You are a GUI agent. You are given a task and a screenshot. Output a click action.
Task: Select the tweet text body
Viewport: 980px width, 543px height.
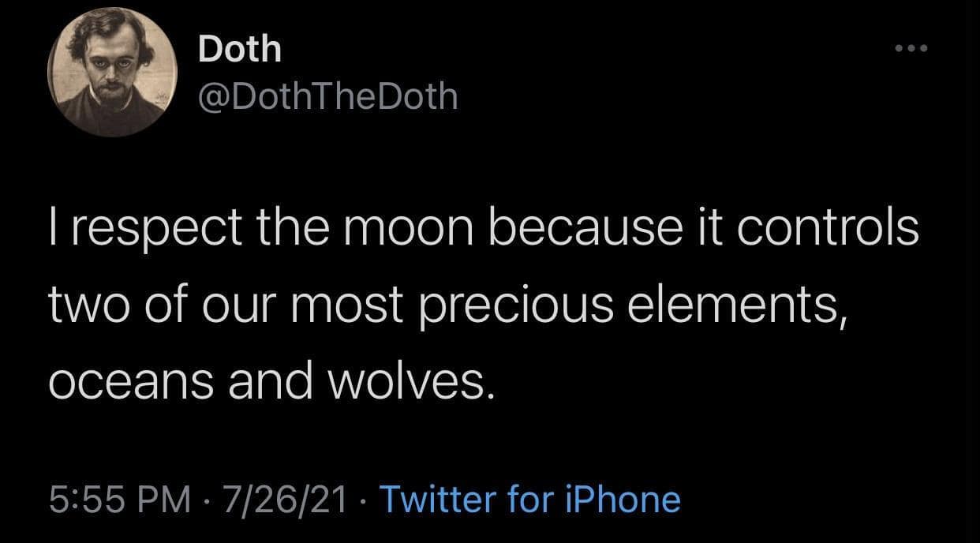click(484, 304)
